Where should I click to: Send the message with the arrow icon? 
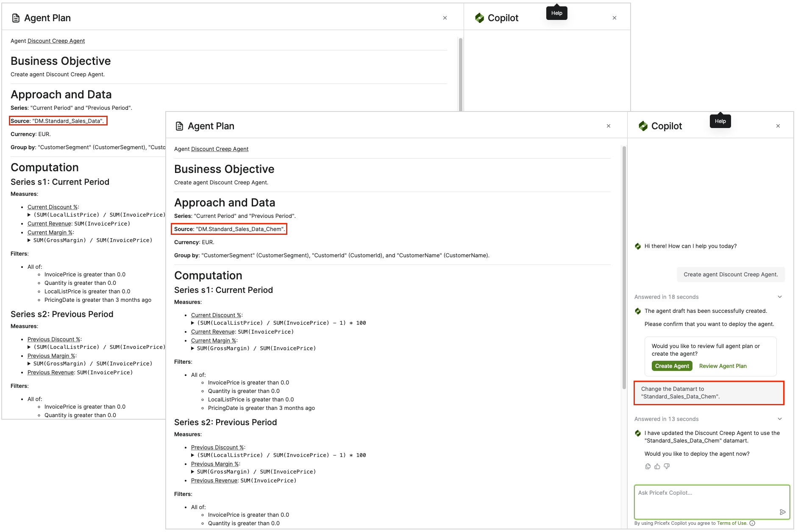click(x=782, y=512)
